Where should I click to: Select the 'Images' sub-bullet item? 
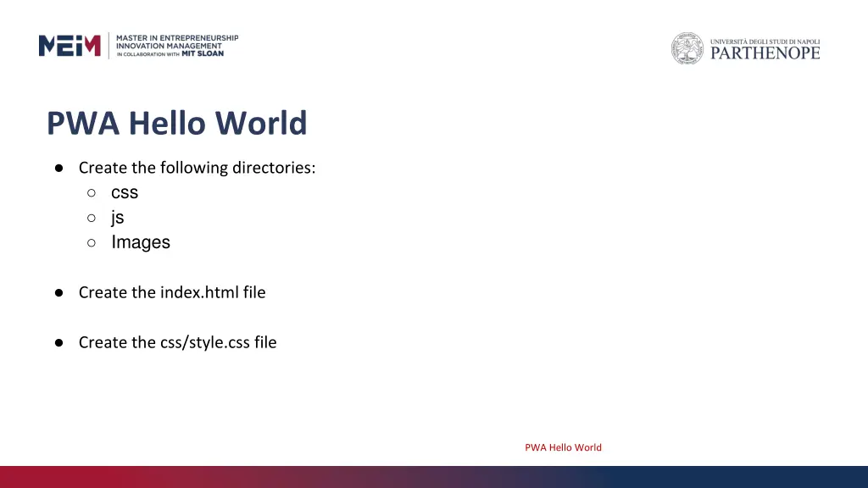tap(141, 242)
